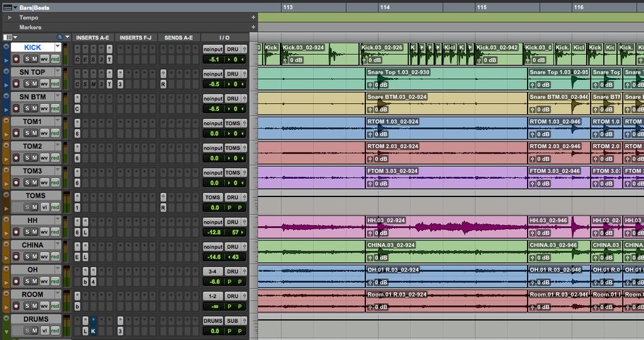This screenshot has height=340, width=644.
Task: Click the I/O column header
Action: pos(225,37)
